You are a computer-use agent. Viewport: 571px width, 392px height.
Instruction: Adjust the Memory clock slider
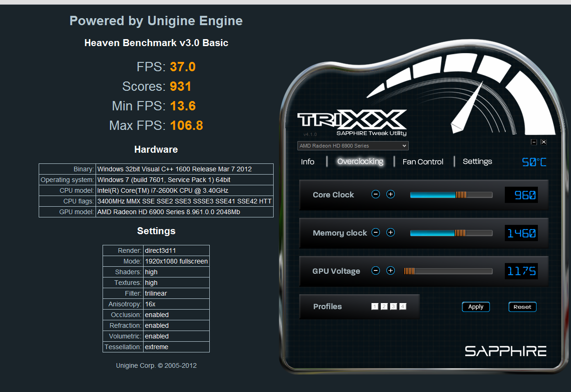click(451, 233)
